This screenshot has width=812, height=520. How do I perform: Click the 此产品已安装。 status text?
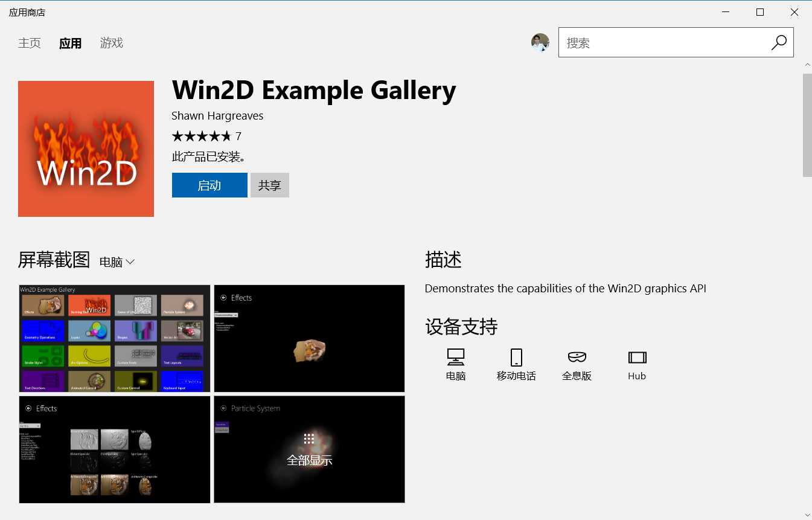[x=209, y=157]
